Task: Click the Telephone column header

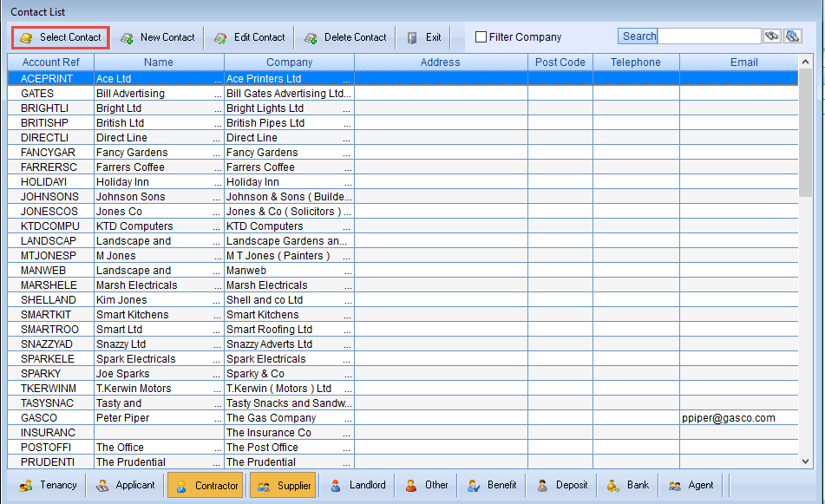Action: point(636,62)
